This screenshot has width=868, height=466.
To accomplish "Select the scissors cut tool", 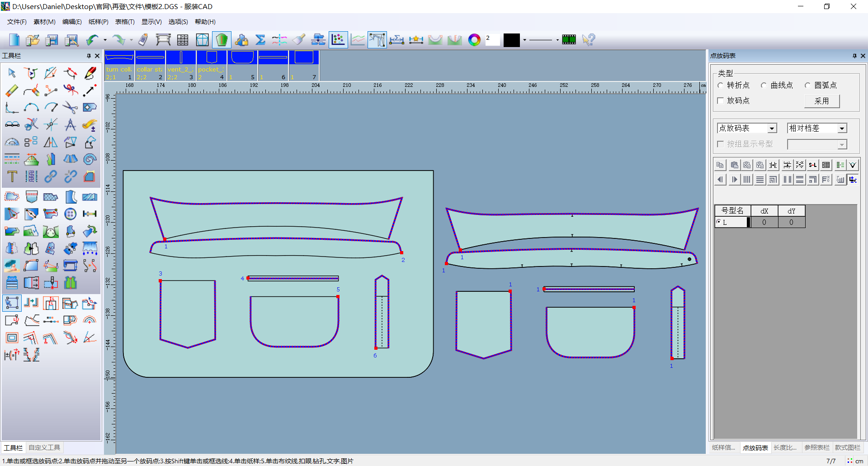I will tap(70, 107).
